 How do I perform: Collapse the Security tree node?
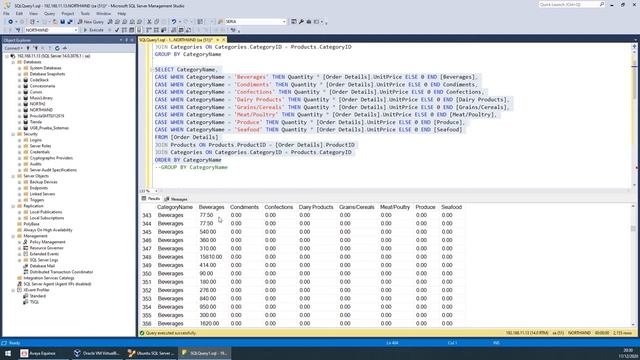coord(13,134)
